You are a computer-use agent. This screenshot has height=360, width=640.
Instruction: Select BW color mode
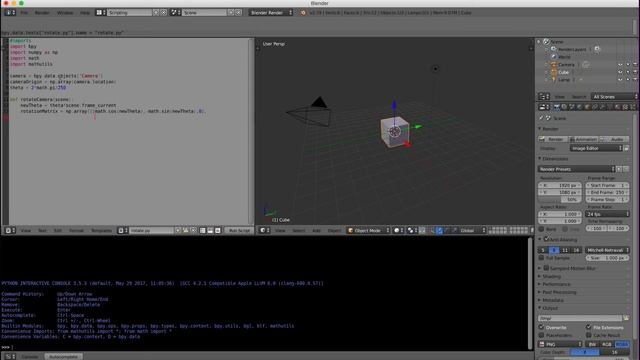592,344
